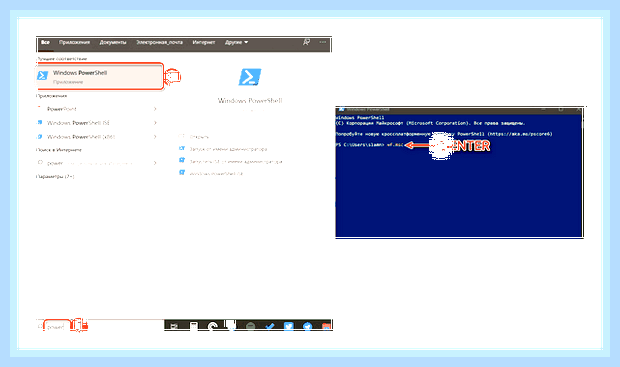This screenshot has width=620, height=367.
Task: Open the white circular swirl taskbar icon
Action: point(213,326)
